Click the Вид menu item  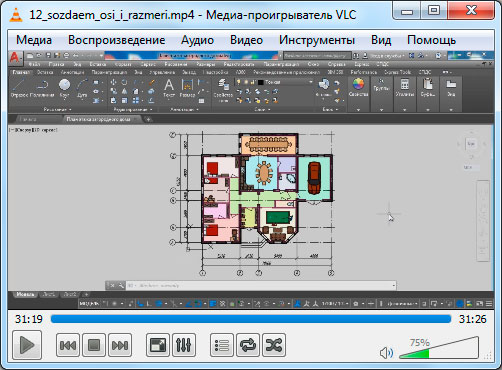pos(381,40)
